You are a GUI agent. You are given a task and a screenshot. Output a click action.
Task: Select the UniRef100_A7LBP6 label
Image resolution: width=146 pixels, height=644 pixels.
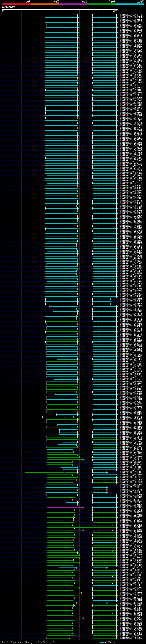pyautogui.click(x=131, y=82)
